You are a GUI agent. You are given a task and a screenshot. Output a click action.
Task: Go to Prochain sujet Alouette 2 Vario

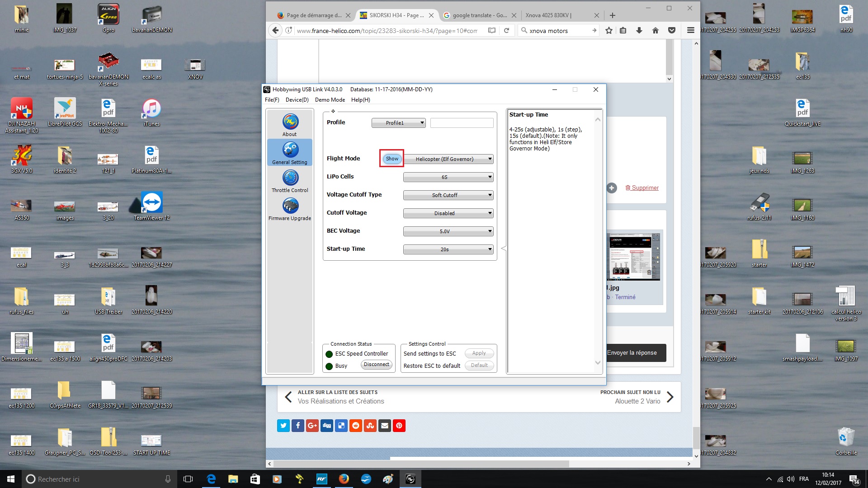[x=637, y=397]
